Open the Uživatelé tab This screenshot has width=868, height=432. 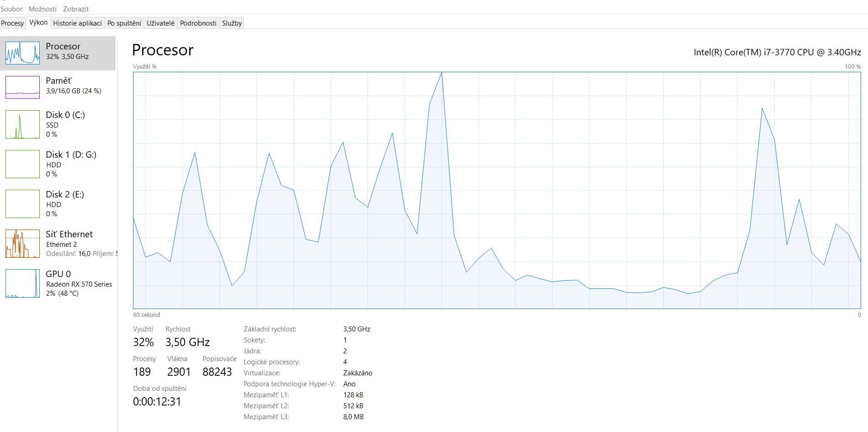point(160,23)
